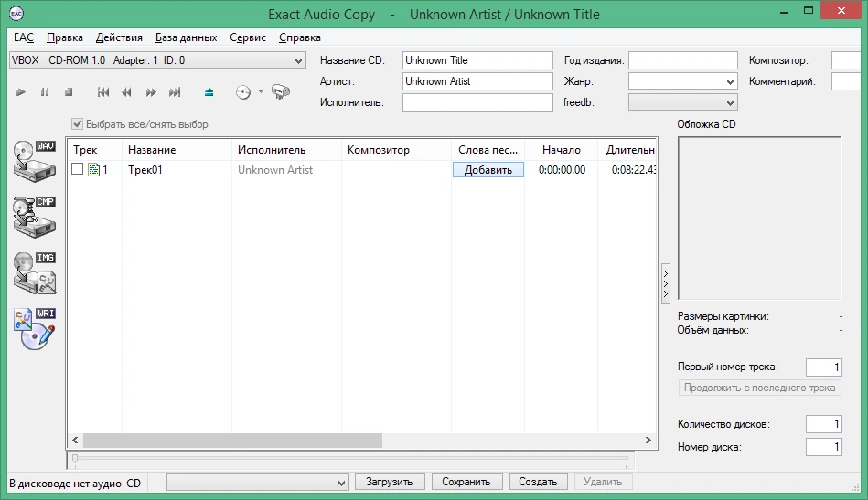Open the Сервис menu

tap(248, 37)
